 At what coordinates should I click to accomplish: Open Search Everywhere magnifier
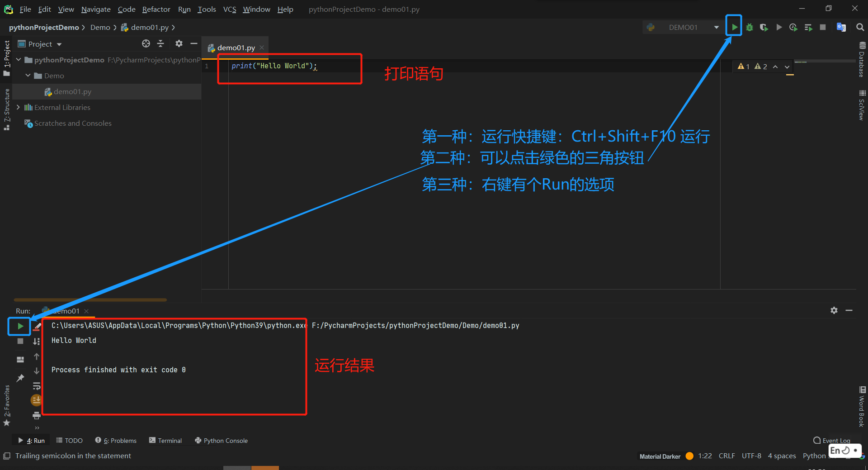pos(860,27)
